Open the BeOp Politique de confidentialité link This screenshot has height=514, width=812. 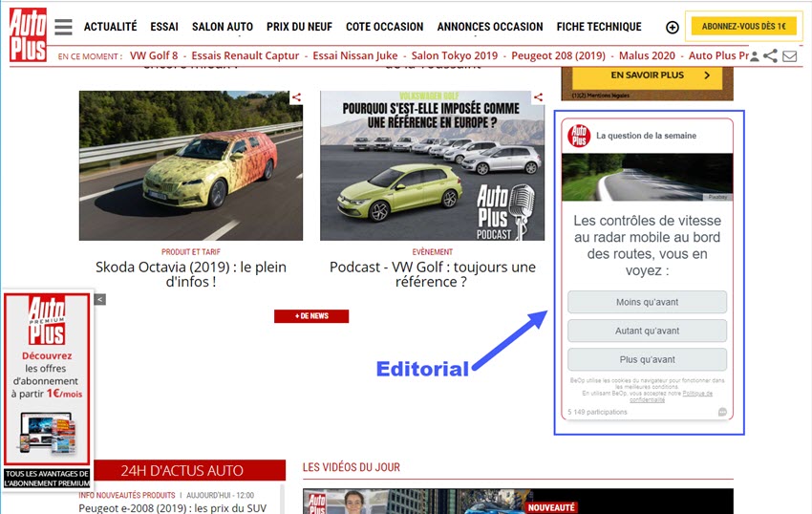tap(672, 396)
